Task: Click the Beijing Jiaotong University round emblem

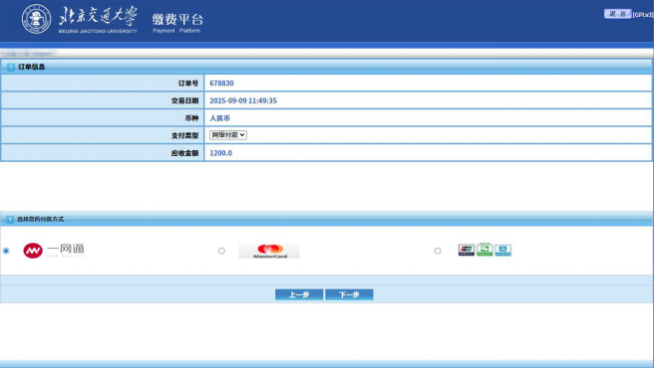Action: click(37, 19)
